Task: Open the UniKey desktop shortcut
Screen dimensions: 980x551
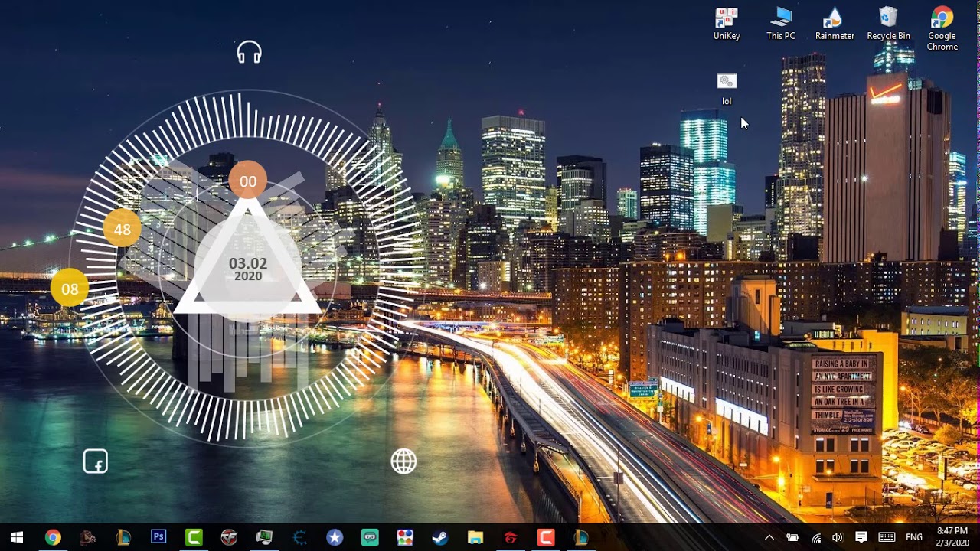Action: pyautogui.click(x=726, y=24)
